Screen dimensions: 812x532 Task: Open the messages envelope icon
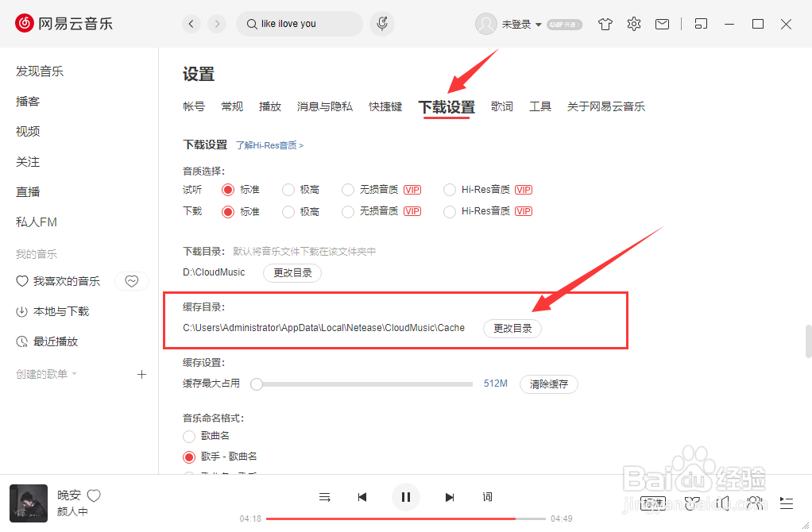[x=662, y=25]
